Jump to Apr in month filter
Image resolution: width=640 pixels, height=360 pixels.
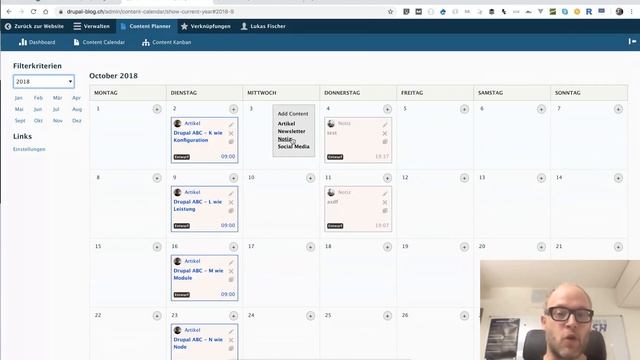pos(76,98)
